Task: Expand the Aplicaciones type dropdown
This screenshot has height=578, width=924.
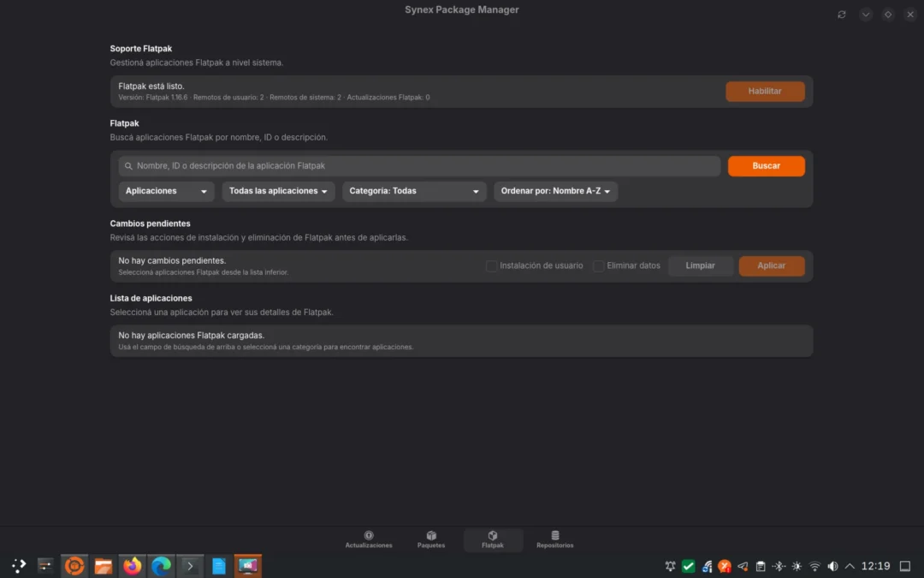Action: (166, 191)
